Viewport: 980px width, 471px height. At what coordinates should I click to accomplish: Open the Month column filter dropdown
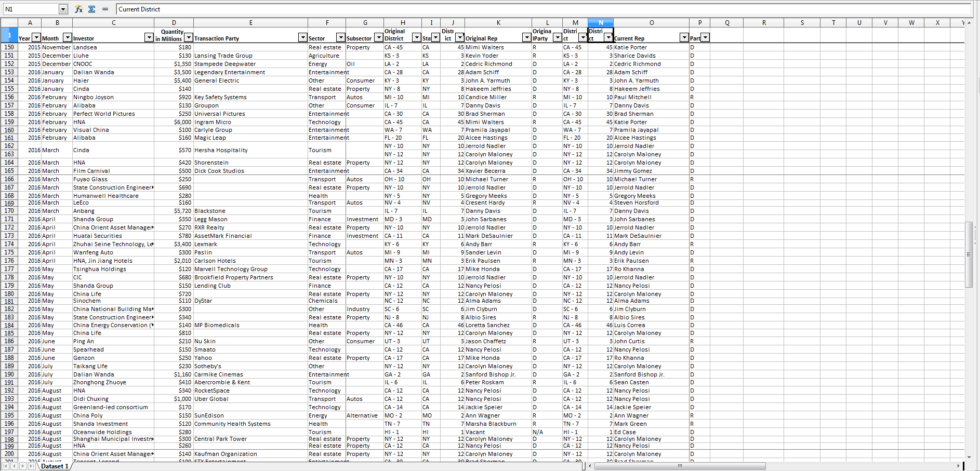point(67,37)
